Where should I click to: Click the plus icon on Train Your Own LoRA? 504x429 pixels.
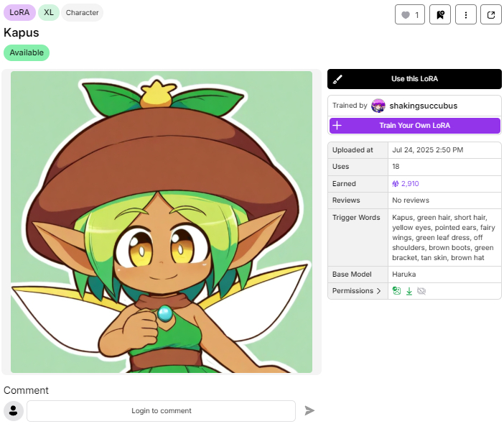pyautogui.click(x=337, y=125)
